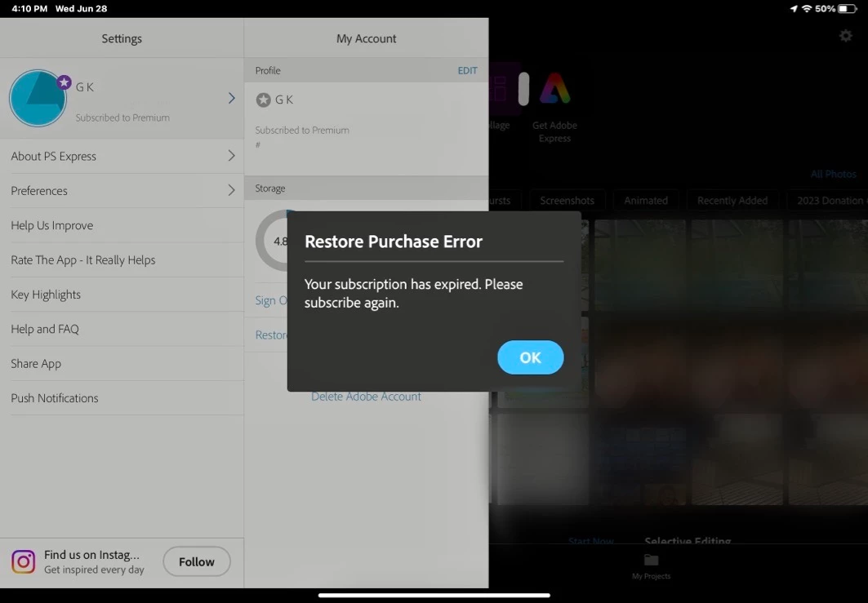Click the Settings header title
The image size is (868, 603).
(122, 38)
